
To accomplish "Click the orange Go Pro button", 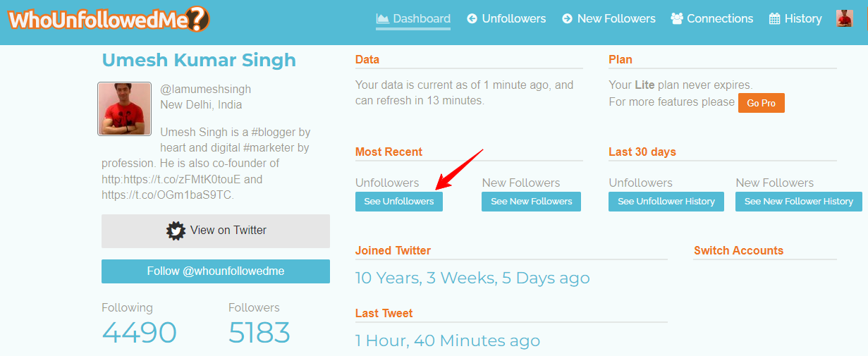I will pos(762,103).
